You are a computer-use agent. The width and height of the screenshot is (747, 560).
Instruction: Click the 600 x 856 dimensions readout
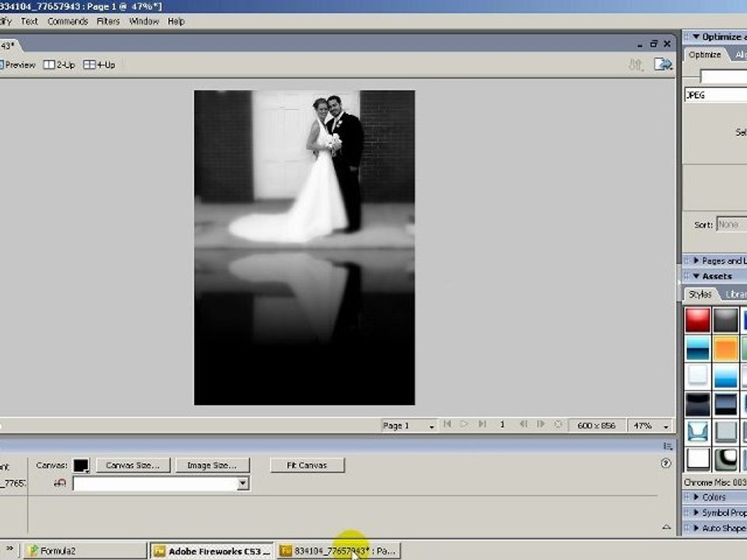[x=597, y=425]
